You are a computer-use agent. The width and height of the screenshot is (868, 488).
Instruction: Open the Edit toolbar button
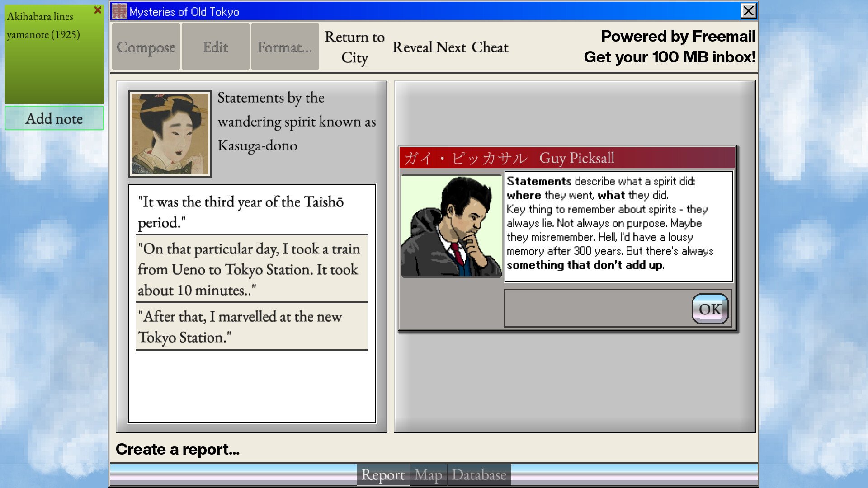point(215,47)
